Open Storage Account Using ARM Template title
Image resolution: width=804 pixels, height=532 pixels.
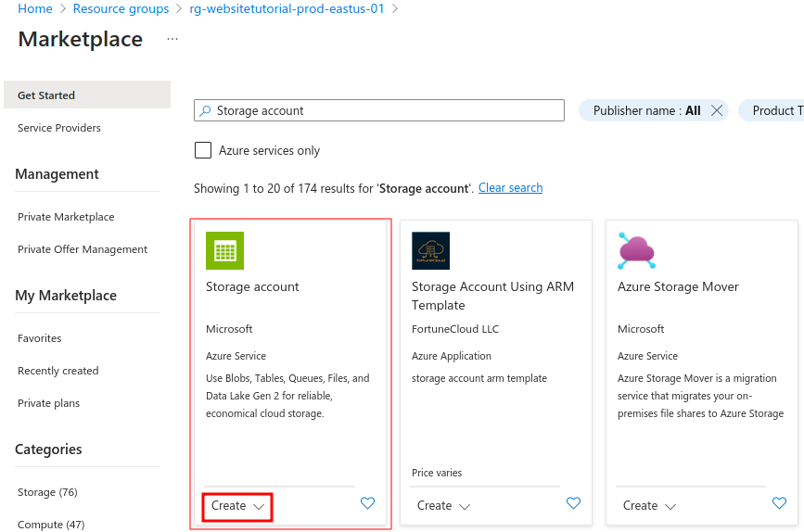coord(492,296)
